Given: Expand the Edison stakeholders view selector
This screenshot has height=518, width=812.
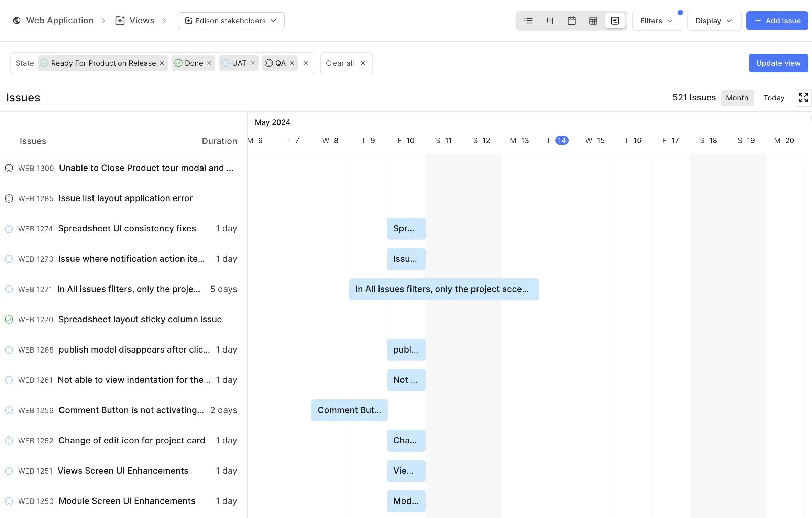Looking at the screenshot, I should pyautogui.click(x=231, y=21).
